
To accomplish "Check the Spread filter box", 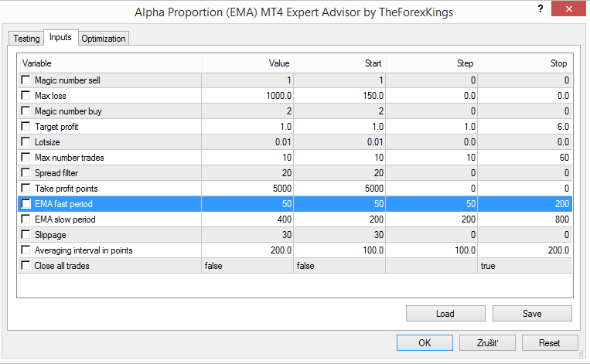I will [26, 172].
